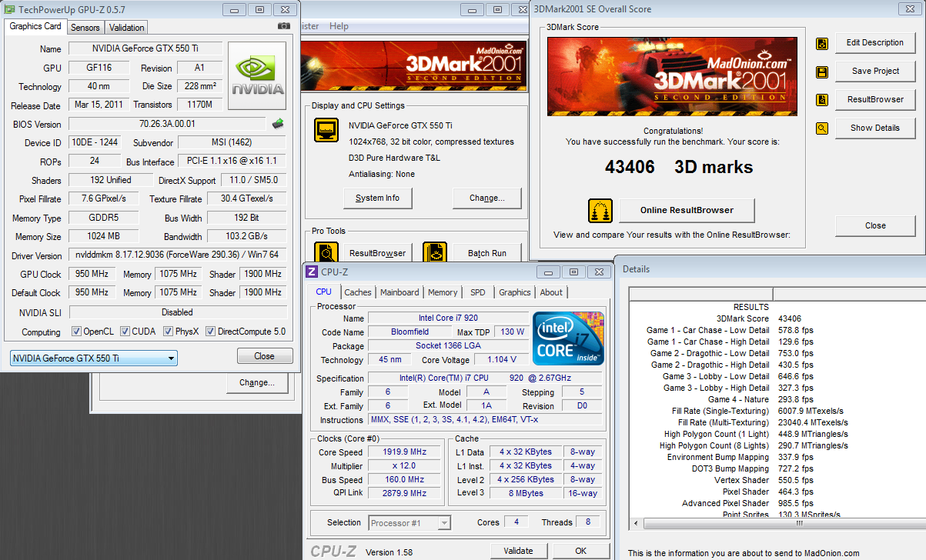The image size is (926, 560).
Task: Click the Online ResultBrowser icon
Action: click(600, 210)
